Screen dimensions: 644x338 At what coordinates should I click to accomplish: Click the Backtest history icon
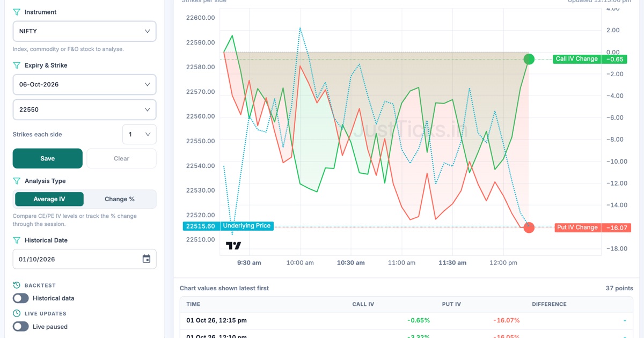coord(17,285)
